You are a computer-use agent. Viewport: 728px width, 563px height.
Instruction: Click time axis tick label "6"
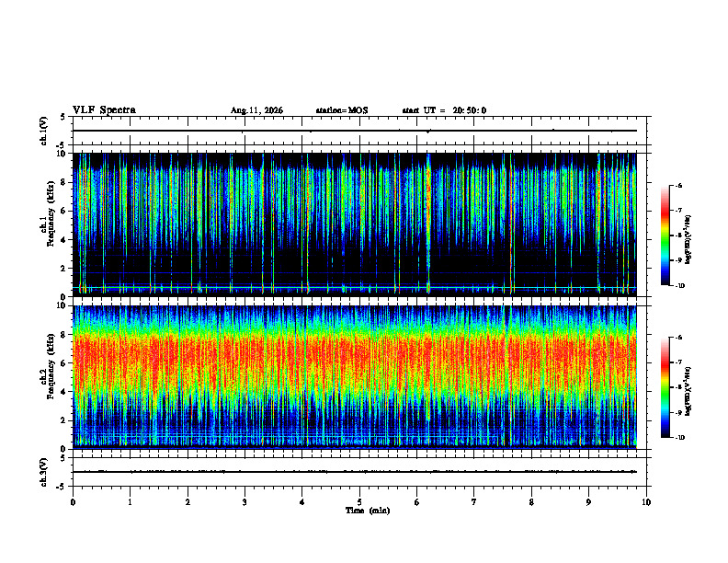(x=417, y=502)
